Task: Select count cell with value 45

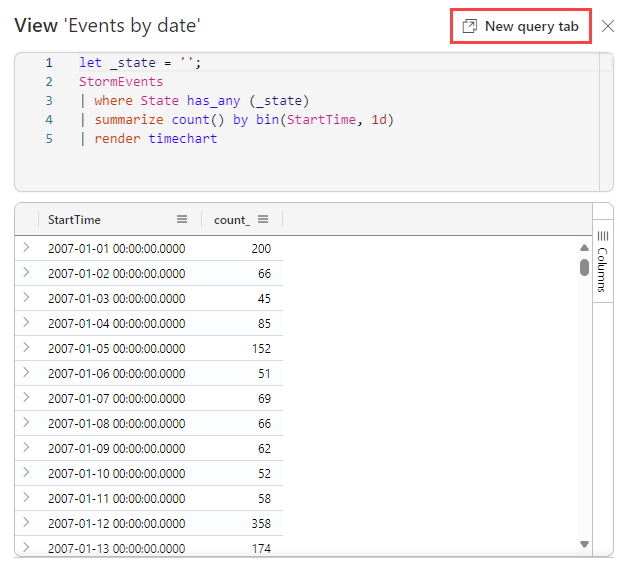Action: point(264,299)
